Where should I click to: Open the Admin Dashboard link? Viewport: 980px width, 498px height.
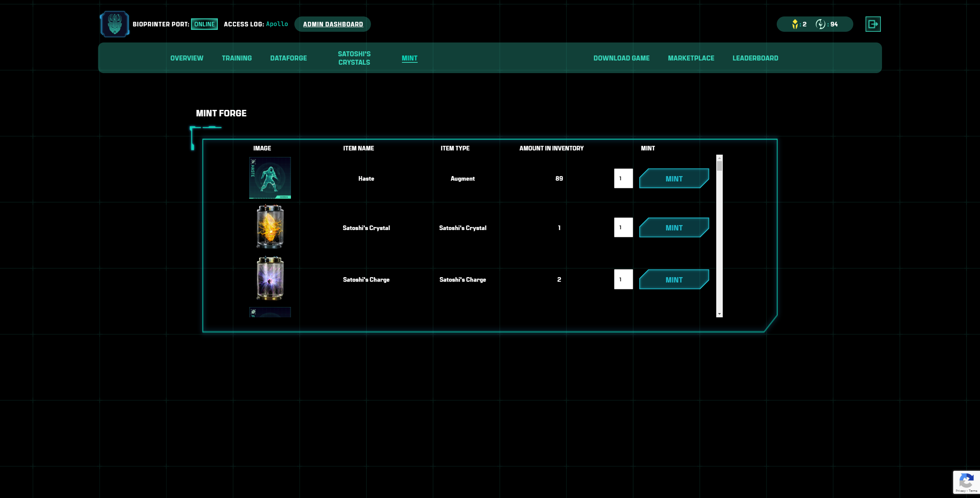click(333, 24)
